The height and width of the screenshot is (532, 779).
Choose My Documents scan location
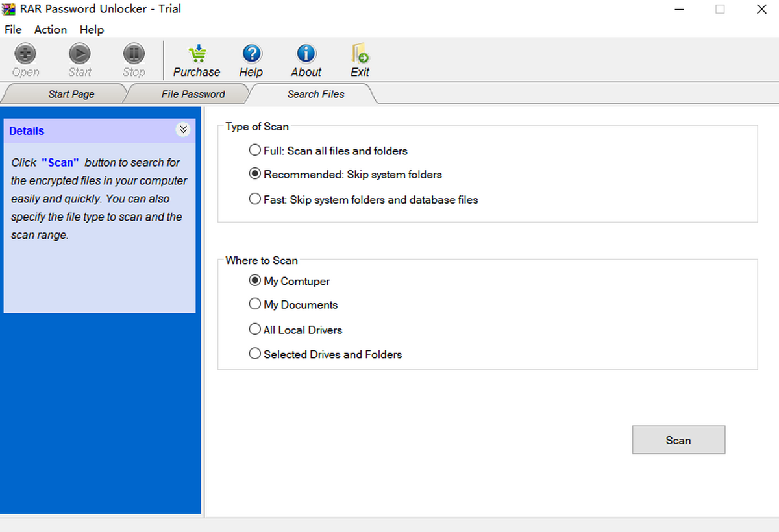[293, 304]
